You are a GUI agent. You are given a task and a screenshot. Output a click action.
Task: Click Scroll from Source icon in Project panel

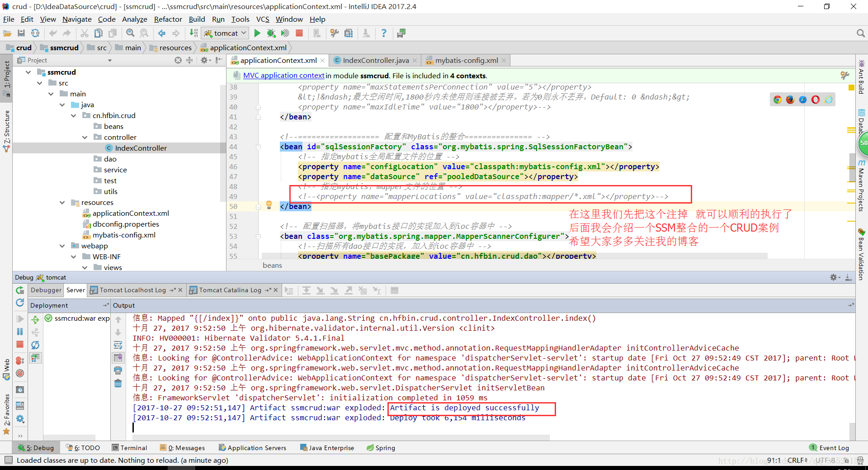tap(178, 60)
